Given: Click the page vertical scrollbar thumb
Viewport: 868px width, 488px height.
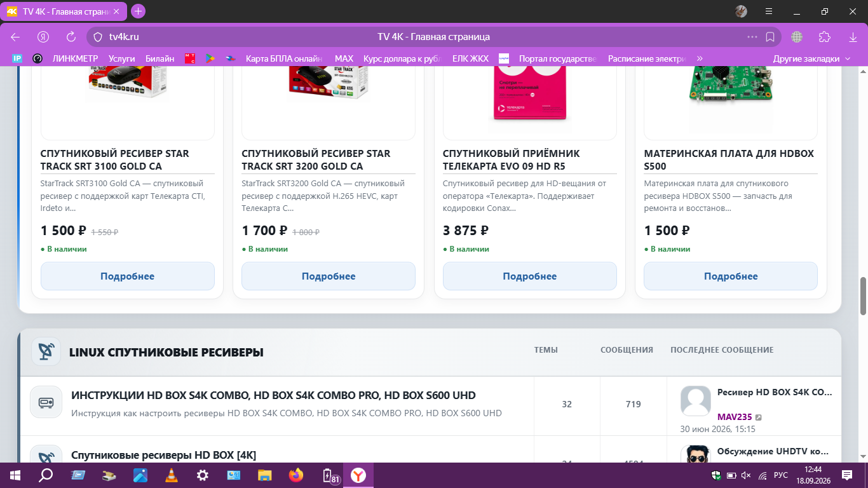Looking at the screenshot, I should pos(863,295).
